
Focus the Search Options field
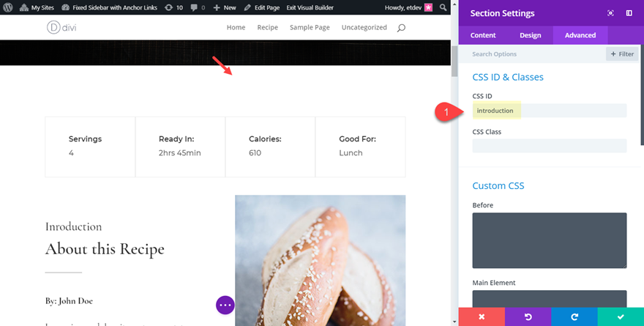point(534,53)
